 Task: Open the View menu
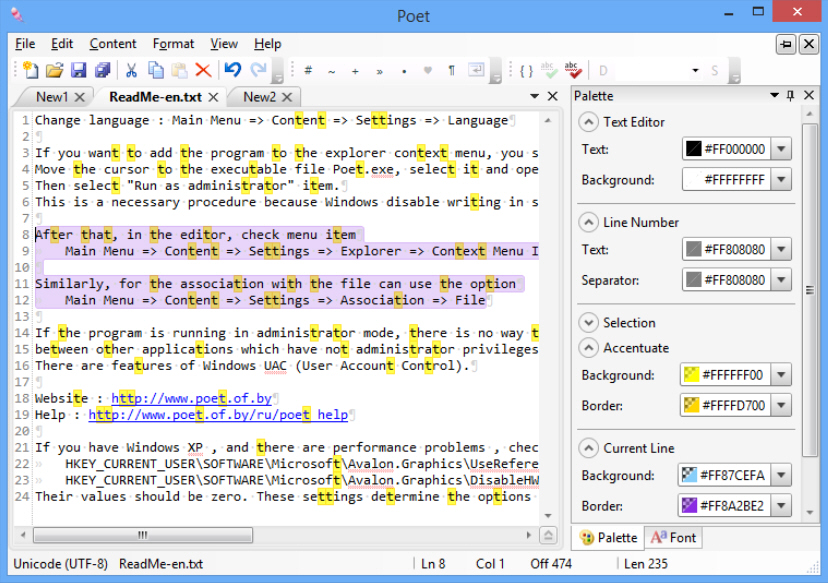[x=224, y=44]
